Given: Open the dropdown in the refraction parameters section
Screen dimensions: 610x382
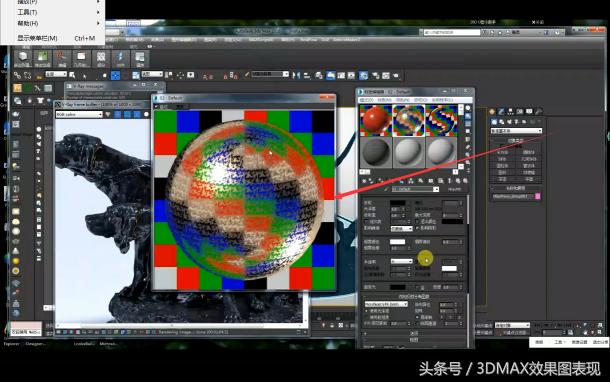Looking at the screenshot, I should pos(401,261).
